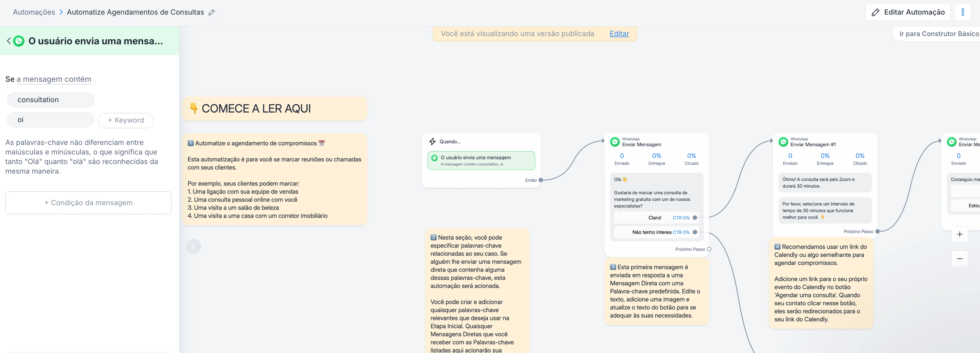The height and width of the screenshot is (353, 980).
Task: Click the zoom in plus button on canvas
Action: click(960, 234)
